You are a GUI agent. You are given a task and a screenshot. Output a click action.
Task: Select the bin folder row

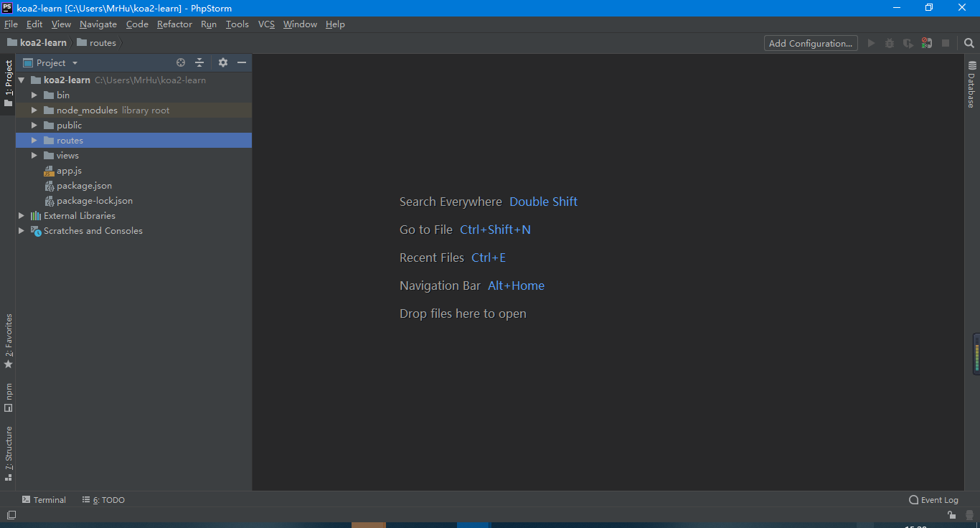tap(133, 95)
